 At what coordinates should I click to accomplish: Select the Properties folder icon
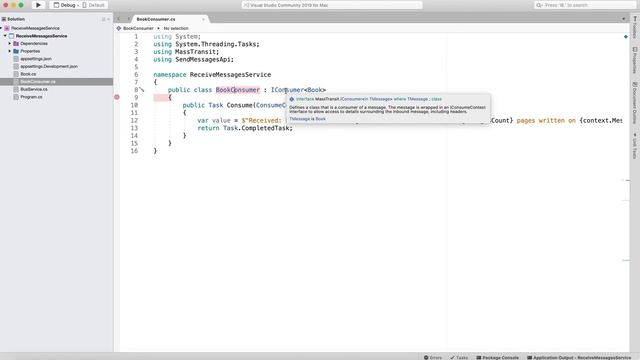(16, 51)
